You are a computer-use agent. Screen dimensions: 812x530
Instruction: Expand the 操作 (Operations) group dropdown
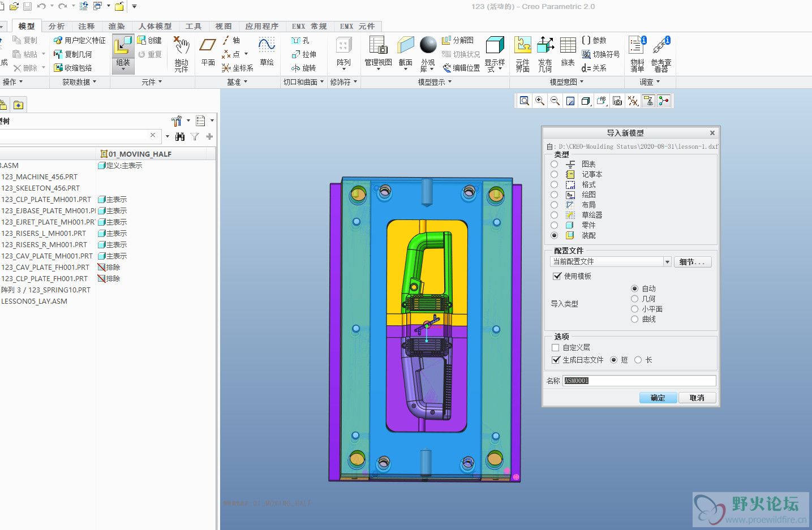[x=12, y=82]
